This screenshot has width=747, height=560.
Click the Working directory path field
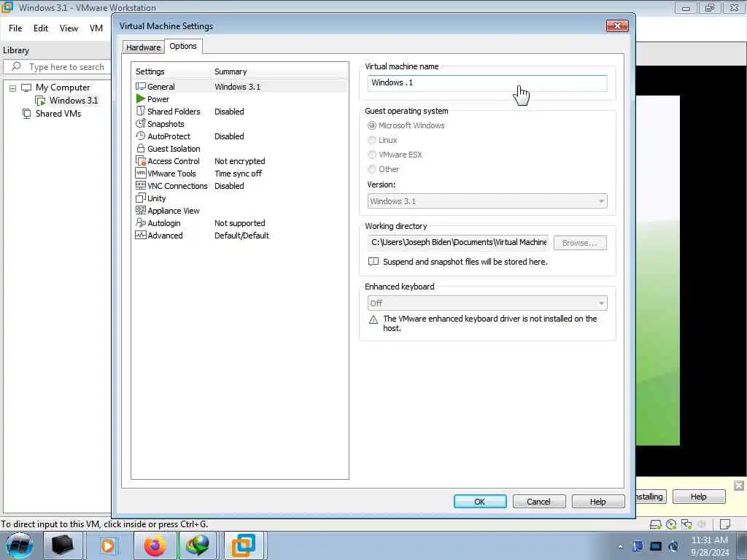458,242
